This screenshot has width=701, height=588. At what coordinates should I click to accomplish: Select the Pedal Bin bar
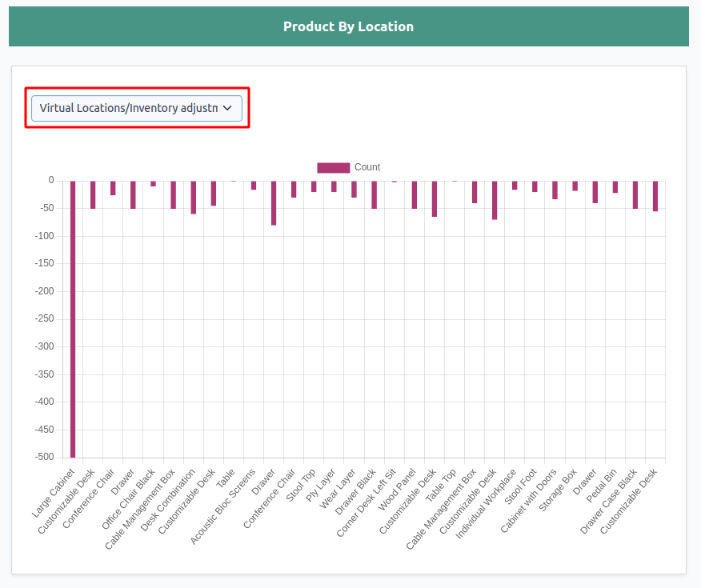tap(615, 186)
